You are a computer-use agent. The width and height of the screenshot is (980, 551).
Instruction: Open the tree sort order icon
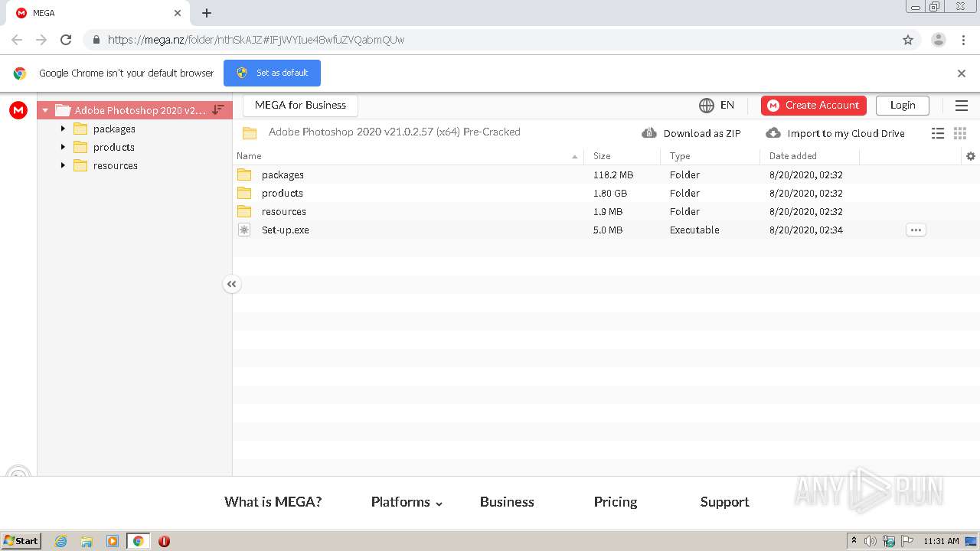218,110
